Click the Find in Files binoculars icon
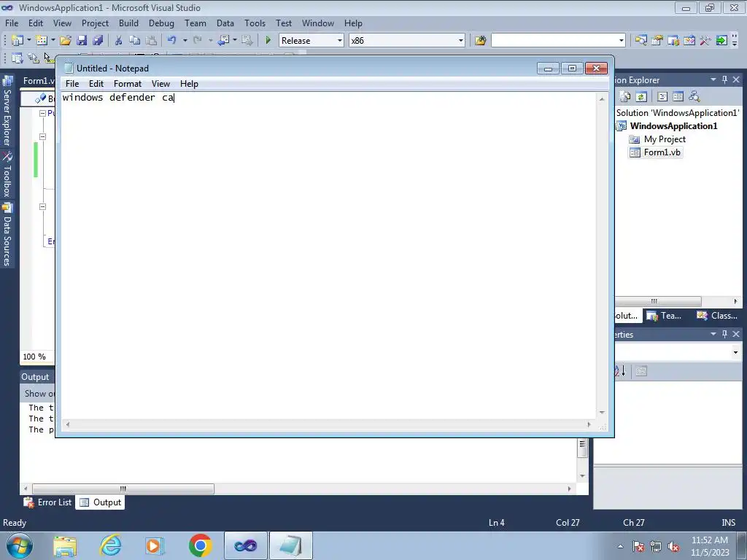 [x=480, y=41]
